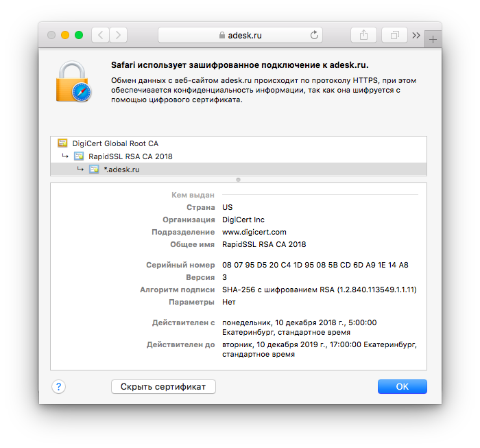
Task: Confirm with the OK button
Action: 403,387
